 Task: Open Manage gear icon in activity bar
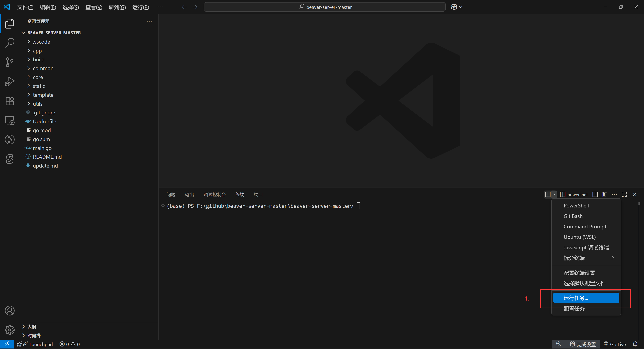[x=10, y=330]
